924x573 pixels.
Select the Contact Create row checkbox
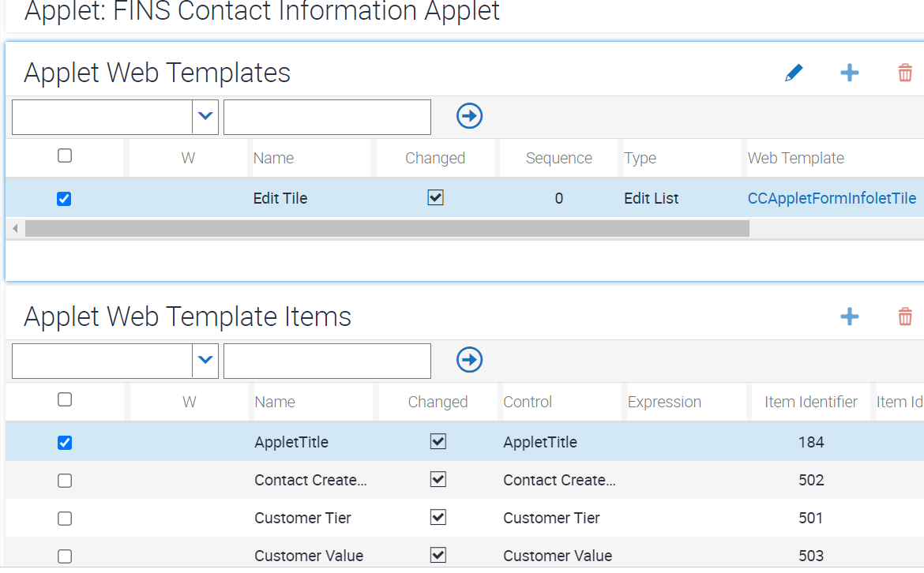[x=65, y=480]
